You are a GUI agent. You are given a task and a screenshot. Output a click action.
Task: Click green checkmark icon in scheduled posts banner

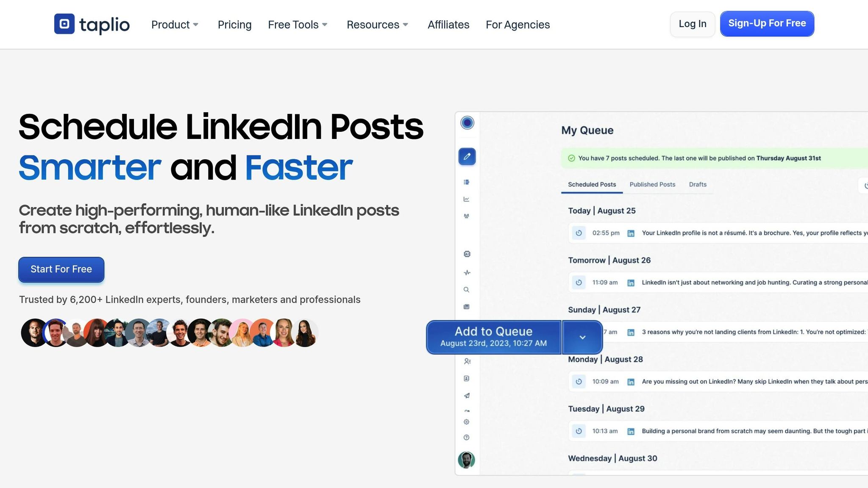(x=571, y=158)
